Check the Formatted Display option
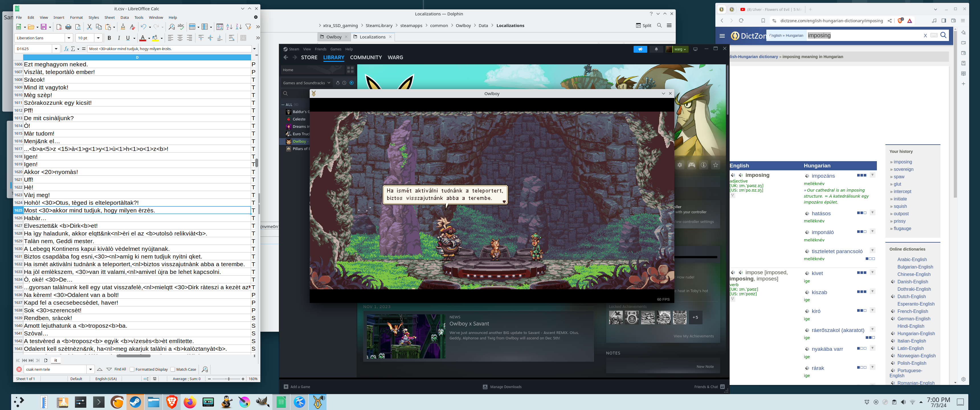The width and height of the screenshot is (980, 410). (131, 369)
